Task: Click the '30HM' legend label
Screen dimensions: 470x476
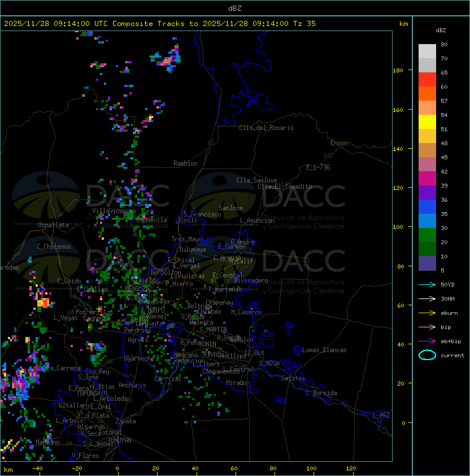Action: point(447,298)
